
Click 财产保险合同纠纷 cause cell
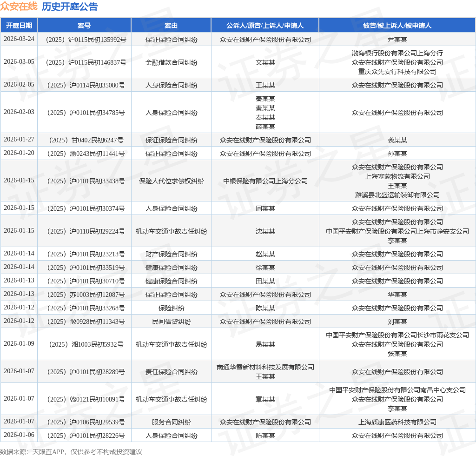[171, 254]
